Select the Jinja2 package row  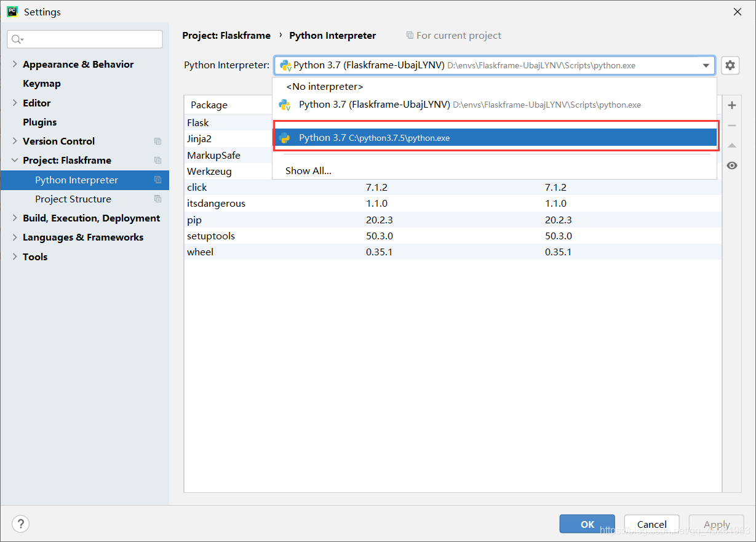click(x=228, y=139)
